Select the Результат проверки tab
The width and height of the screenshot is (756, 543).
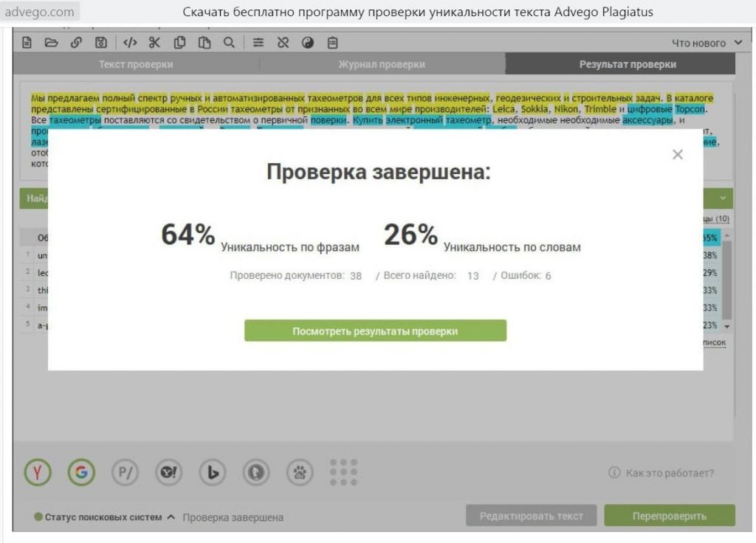(x=620, y=64)
